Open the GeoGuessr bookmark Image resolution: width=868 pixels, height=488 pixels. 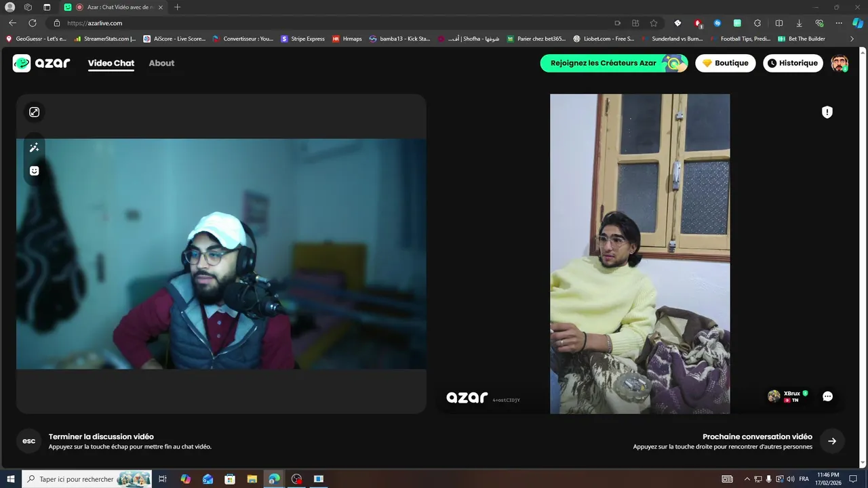37,39
